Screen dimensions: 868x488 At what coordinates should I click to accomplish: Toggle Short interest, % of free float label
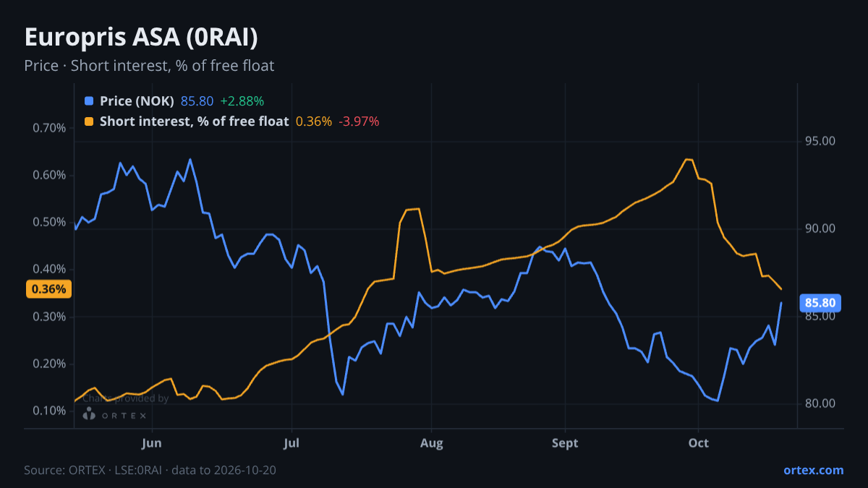pyautogui.click(x=194, y=121)
